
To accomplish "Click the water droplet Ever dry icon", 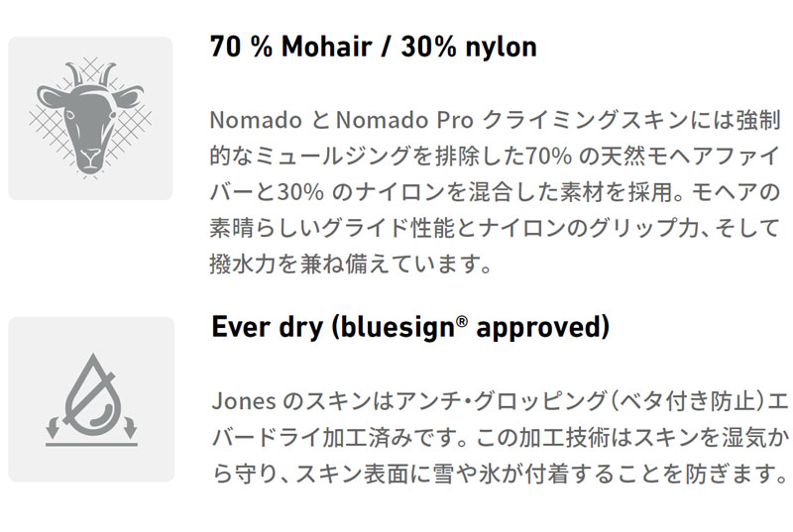I will (91, 399).
